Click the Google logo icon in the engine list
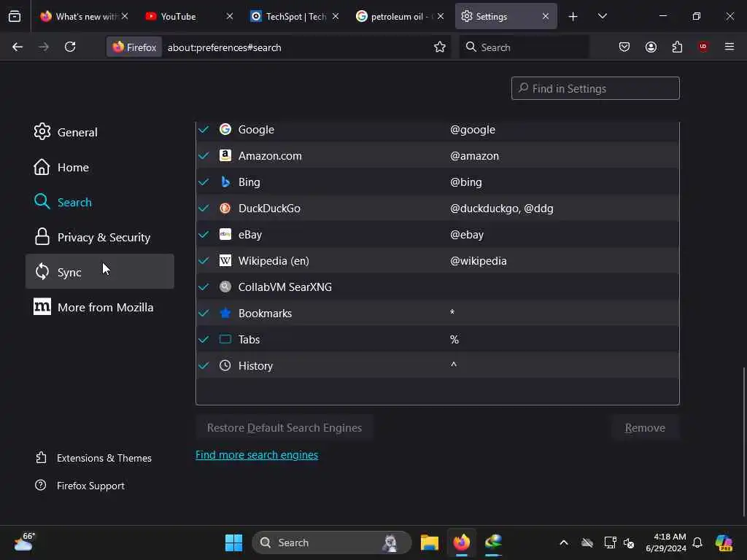Image resolution: width=747 pixels, height=560 pixels. pos(225,129)
